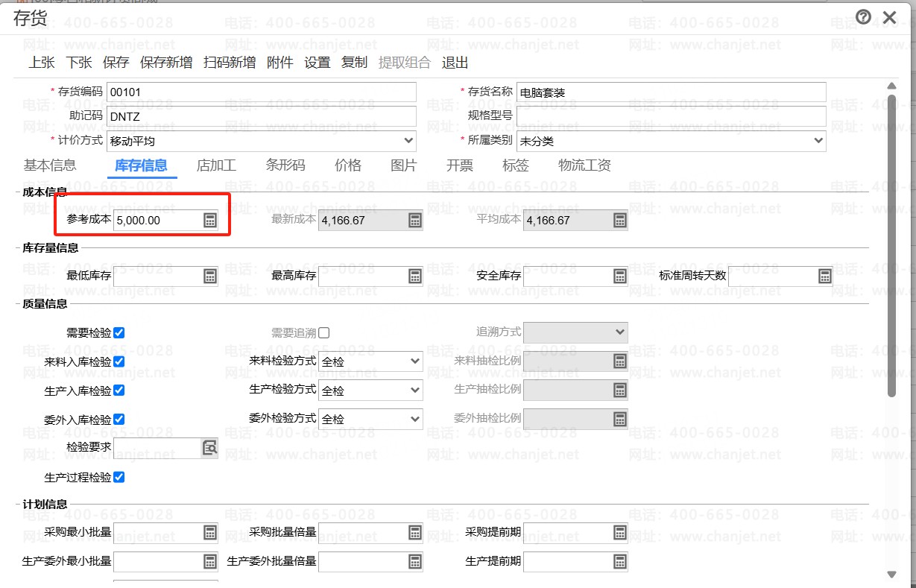Open calculator for 参考成本 field

[210, 220]
